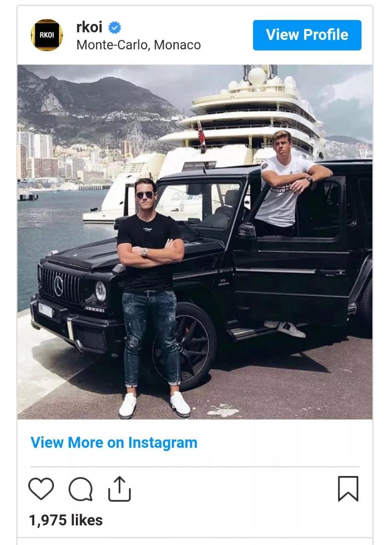This screenshot has height=545, width=392.
Task: Open the rkoi username link
Action: coord(89,27)
